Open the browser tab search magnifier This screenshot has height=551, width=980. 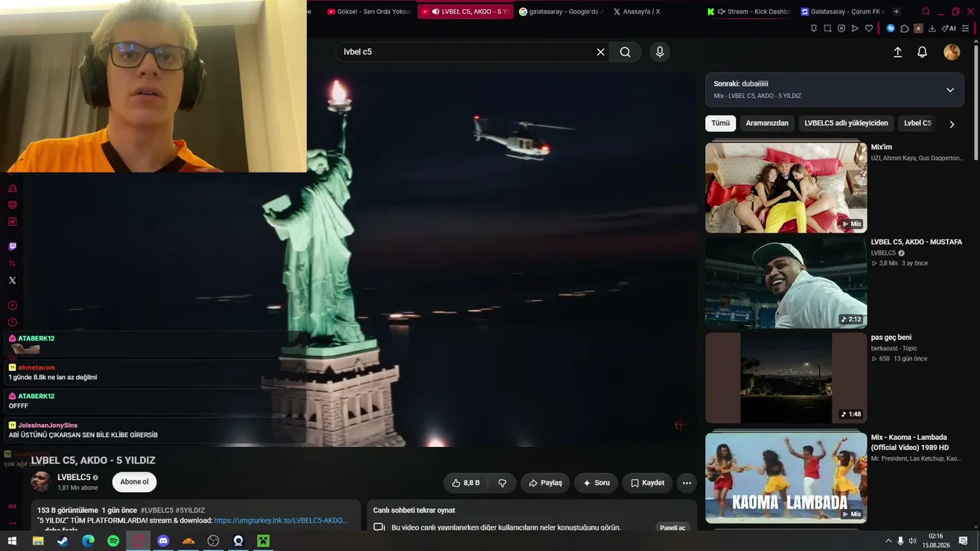926,11
